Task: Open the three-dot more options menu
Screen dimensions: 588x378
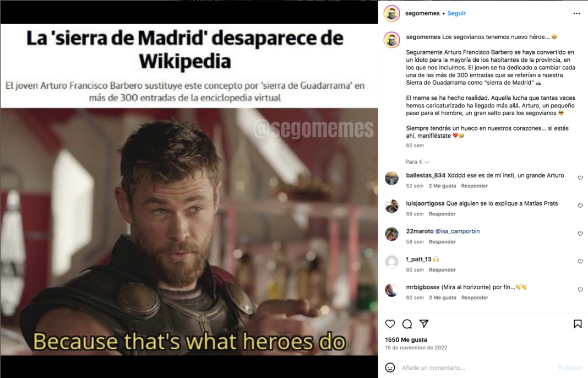Action: tap(577, 14)
